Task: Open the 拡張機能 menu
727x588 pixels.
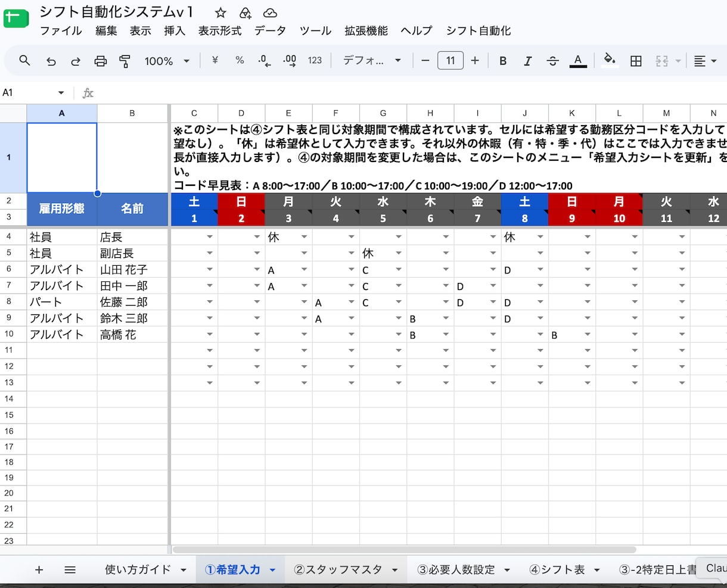Action: 366,30
